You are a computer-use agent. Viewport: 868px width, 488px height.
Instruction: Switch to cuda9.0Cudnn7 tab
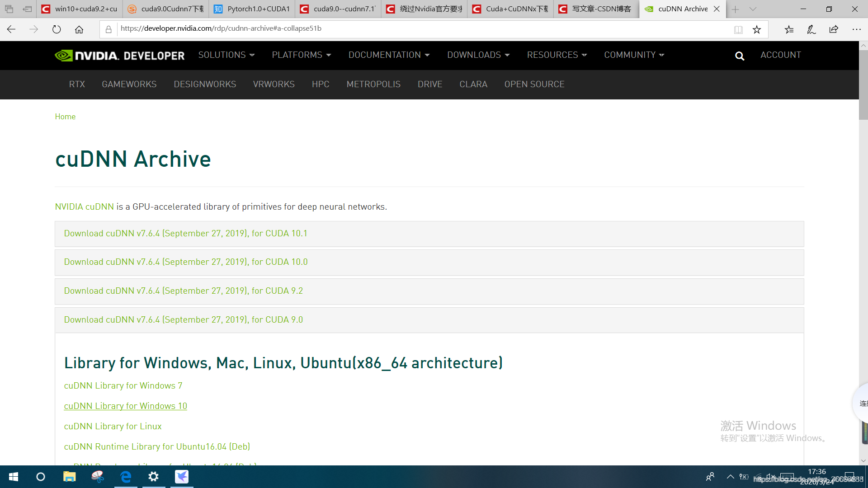click(x=165, y=9)
